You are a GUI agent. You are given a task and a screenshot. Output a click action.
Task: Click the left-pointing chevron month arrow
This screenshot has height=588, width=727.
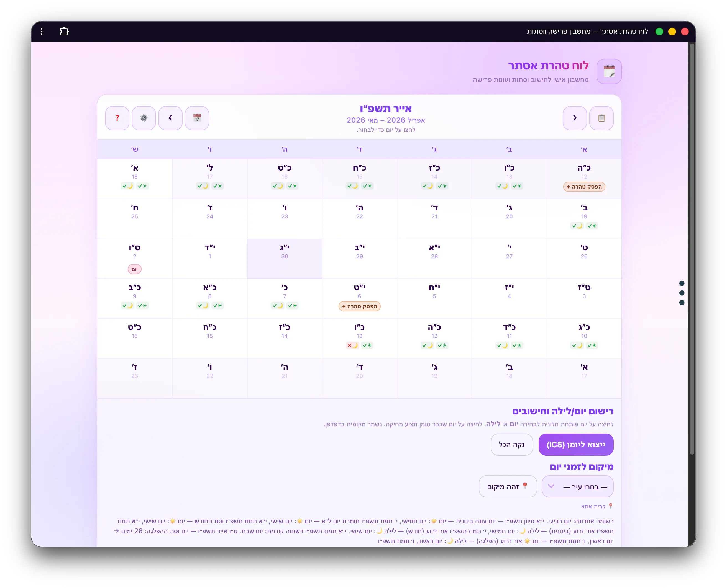click(x=170, y=118)
